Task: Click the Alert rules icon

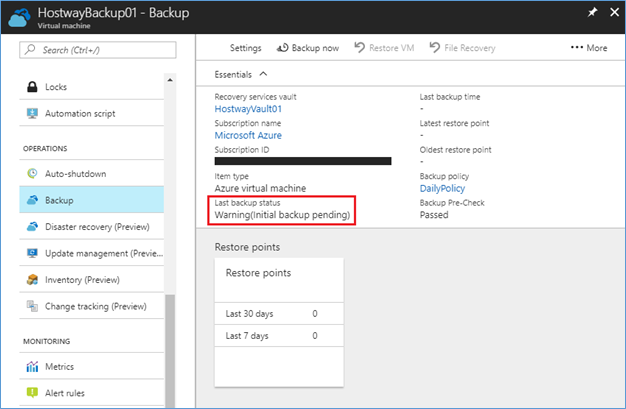Action: [x=32, y=393]
